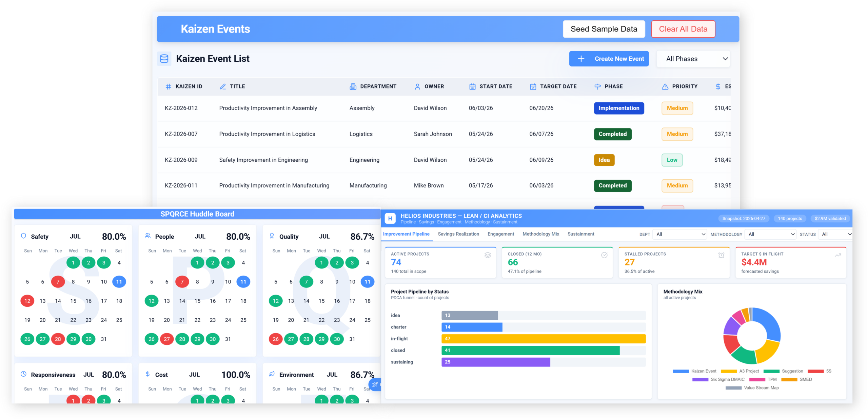868x419 pixels.
Task: Click the database icon beside Kaizen Event List
Action: tap(164, 59)
